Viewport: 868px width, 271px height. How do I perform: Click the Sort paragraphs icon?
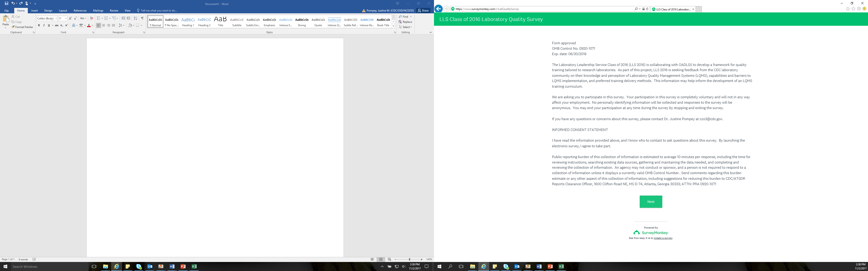point(135,19)
